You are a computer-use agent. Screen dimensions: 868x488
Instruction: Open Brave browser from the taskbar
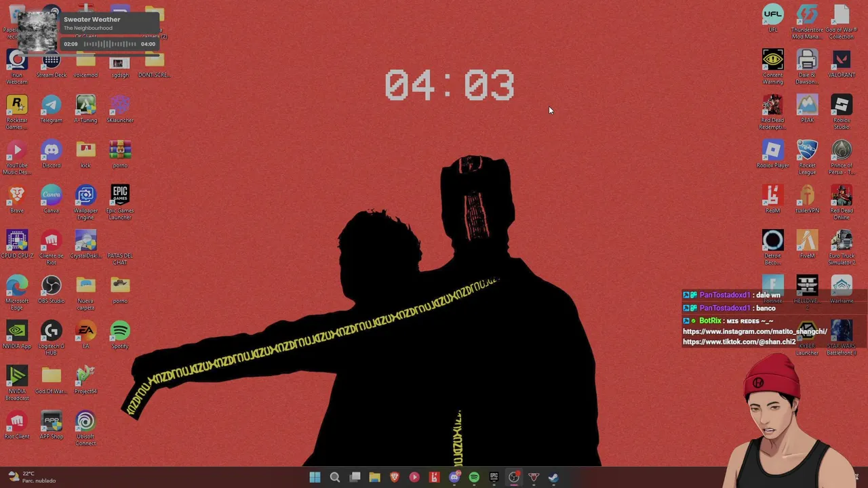(x=394, y=477)
